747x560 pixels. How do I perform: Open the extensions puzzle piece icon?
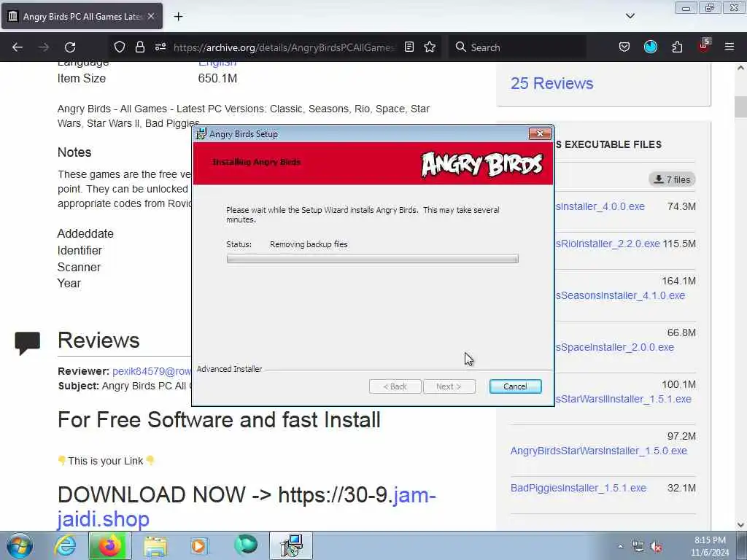(677, 47)
